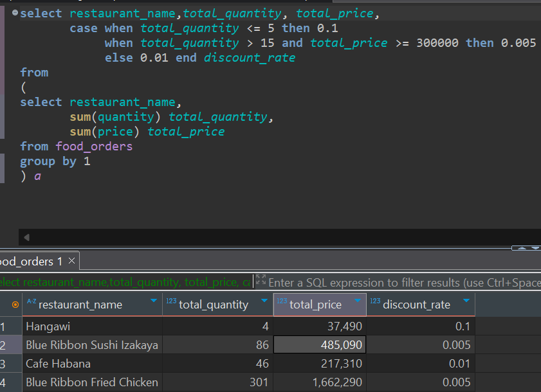The image size is (541, 392).
Task: Select the total_price cell 1,662,290
Action: tap(320, 382)
